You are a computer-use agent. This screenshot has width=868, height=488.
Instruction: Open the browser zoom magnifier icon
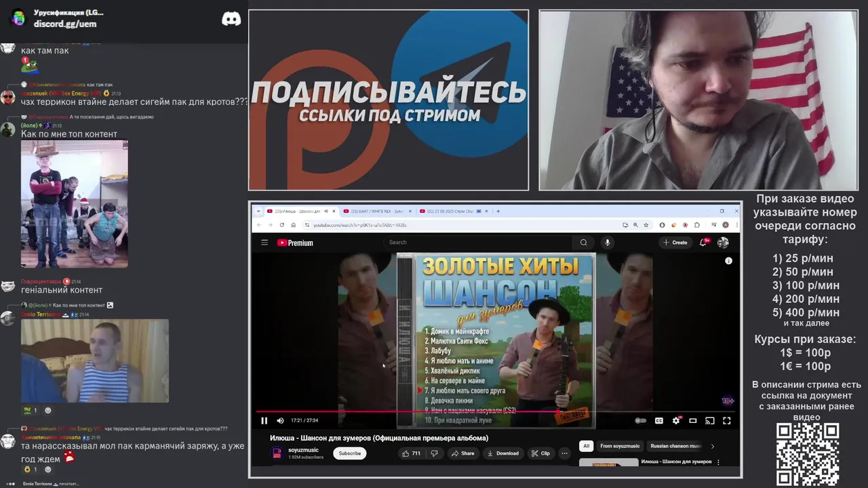[635, 225]
